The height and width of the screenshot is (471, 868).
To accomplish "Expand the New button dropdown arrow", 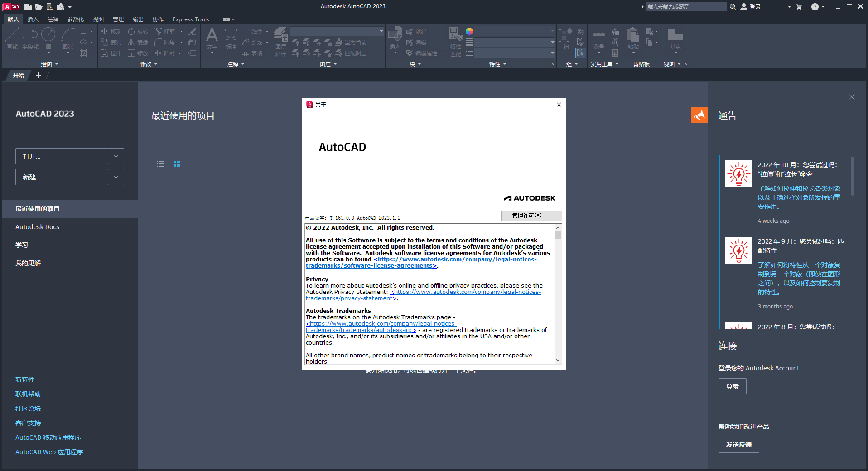I will (x=116, y=177).
